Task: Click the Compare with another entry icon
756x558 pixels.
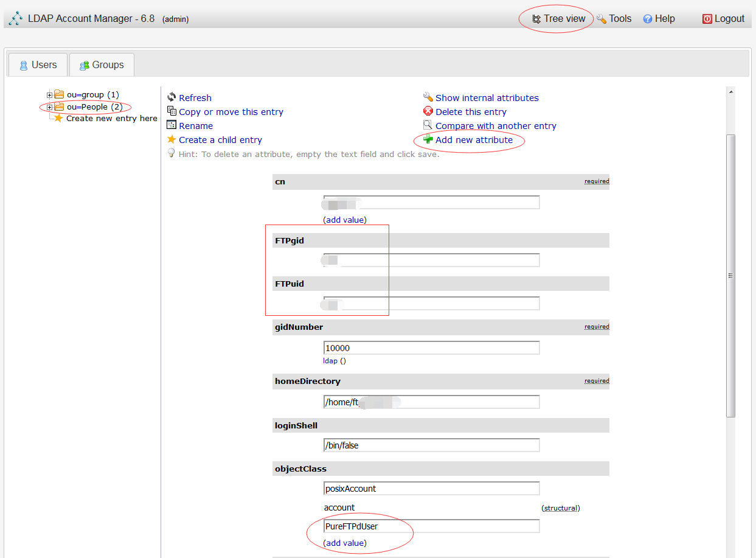Action: (x=428, y=125)
